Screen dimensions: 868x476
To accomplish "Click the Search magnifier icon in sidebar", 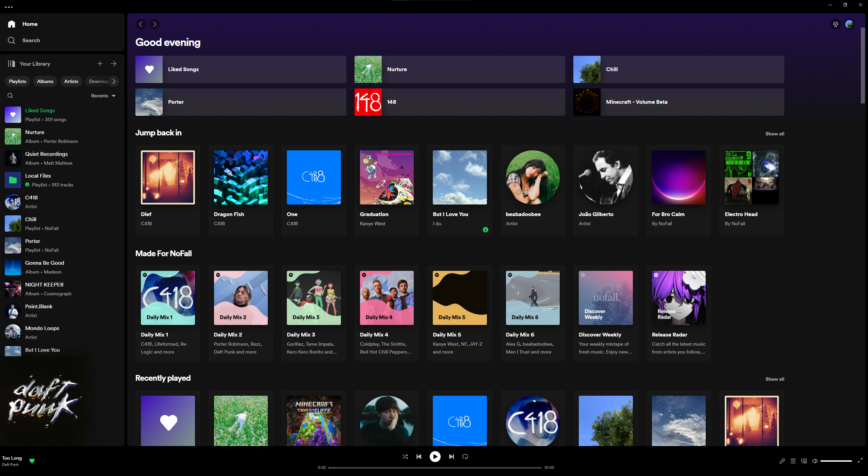I will [12, 40].
